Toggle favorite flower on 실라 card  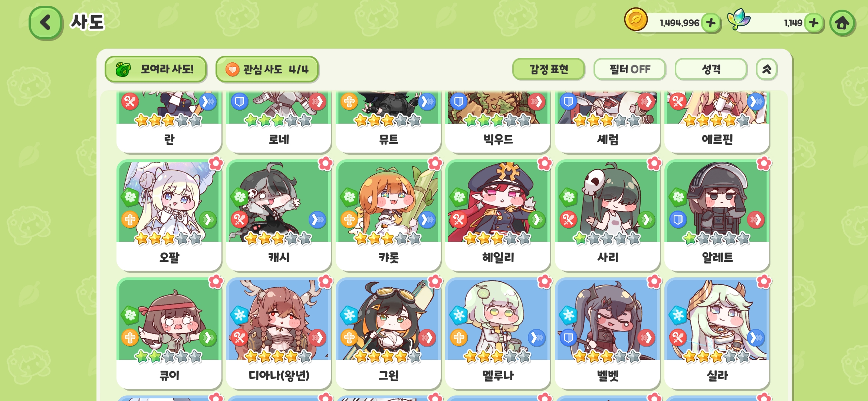(763, 282)
